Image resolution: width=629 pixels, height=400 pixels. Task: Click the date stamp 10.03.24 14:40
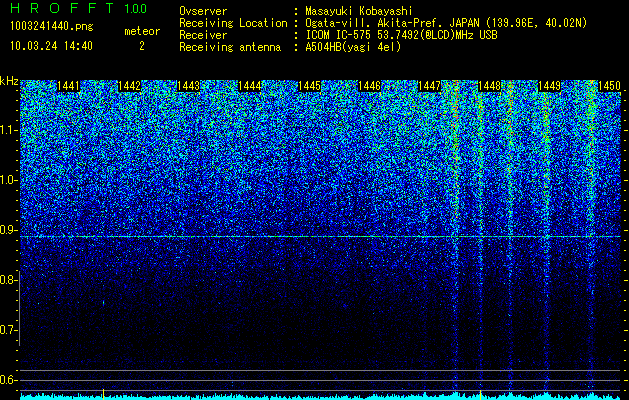[x=51, y=46]
